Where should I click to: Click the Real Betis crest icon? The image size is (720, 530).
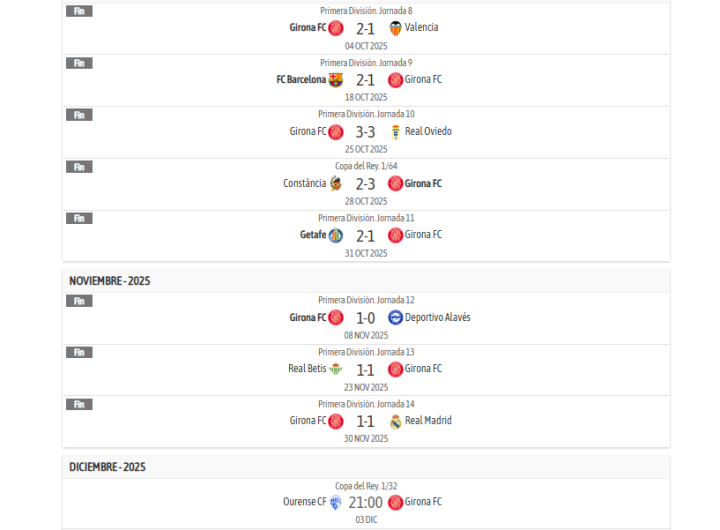point(336,369)
